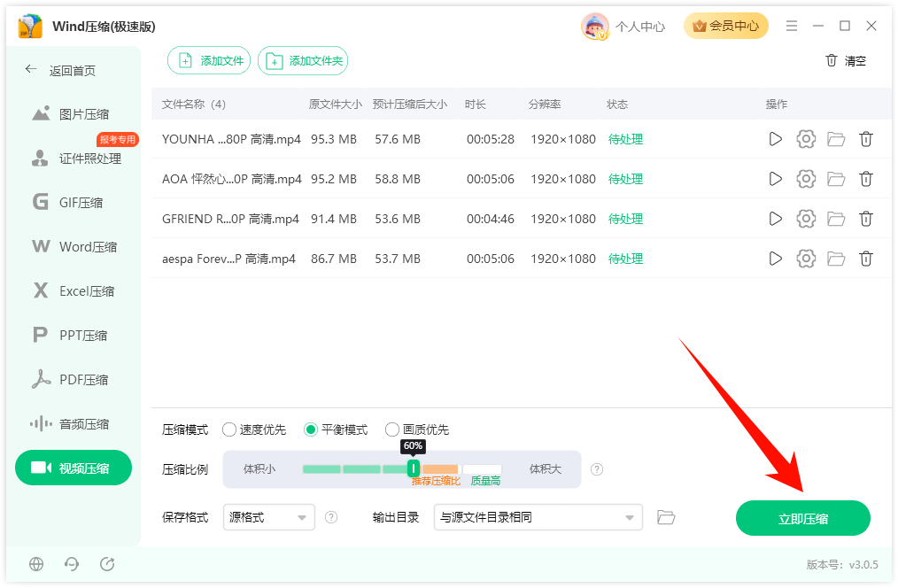
Task: Expand the 保存格式 源格式 dropdown
Action: (268, 517)
